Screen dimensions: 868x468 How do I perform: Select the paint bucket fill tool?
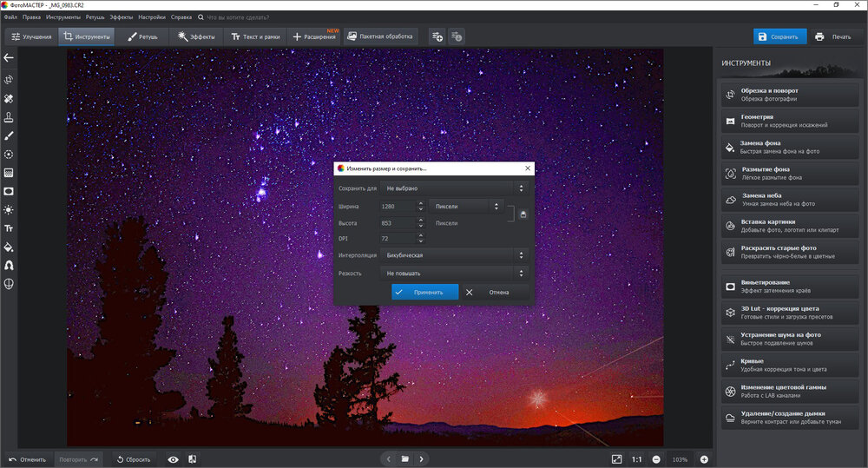tap(9, 247)
